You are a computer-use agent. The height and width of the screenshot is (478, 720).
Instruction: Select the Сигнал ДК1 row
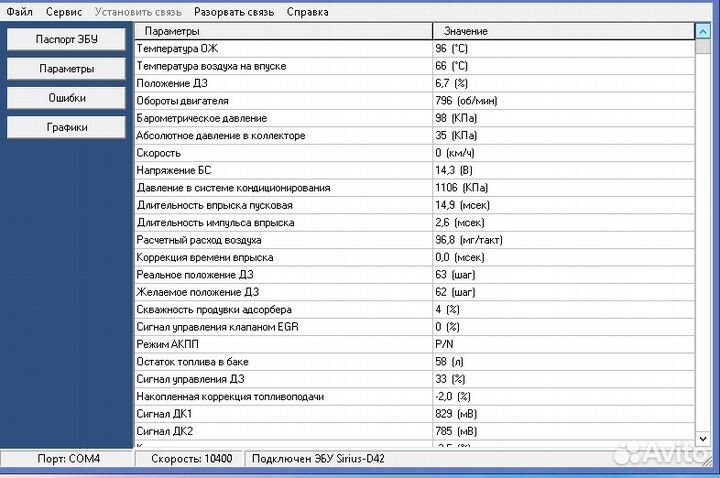tap(415, 414)
